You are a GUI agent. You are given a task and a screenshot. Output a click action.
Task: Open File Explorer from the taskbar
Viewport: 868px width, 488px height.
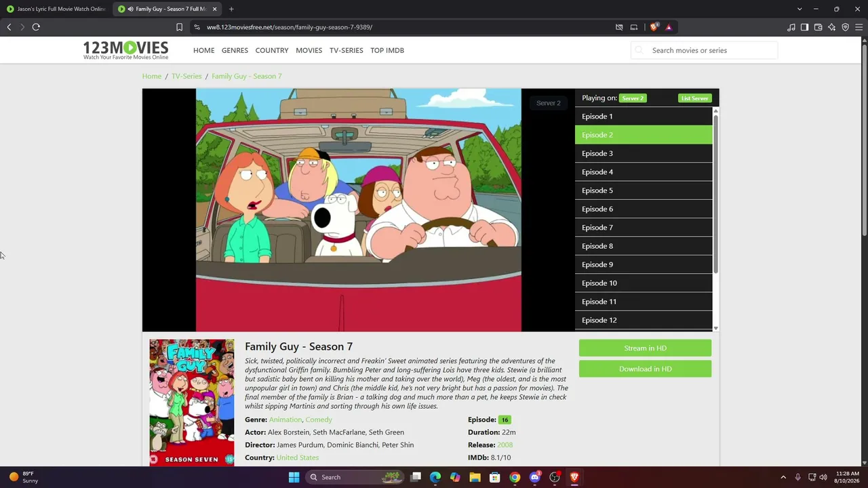click(475, 477)
